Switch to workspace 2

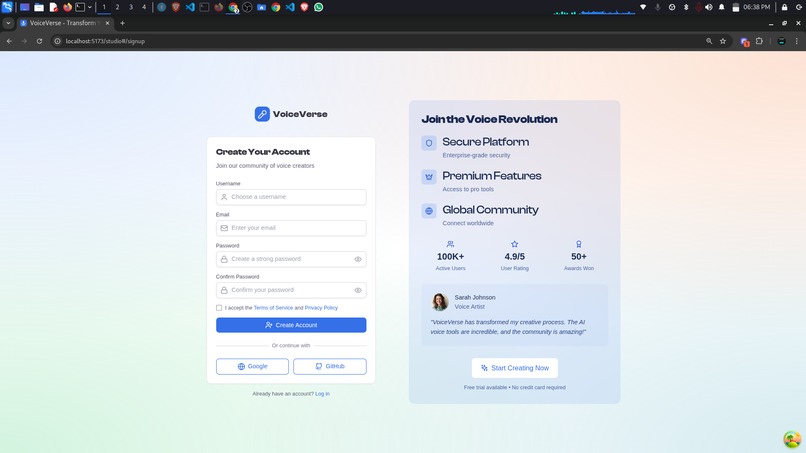tap(117, 7)
